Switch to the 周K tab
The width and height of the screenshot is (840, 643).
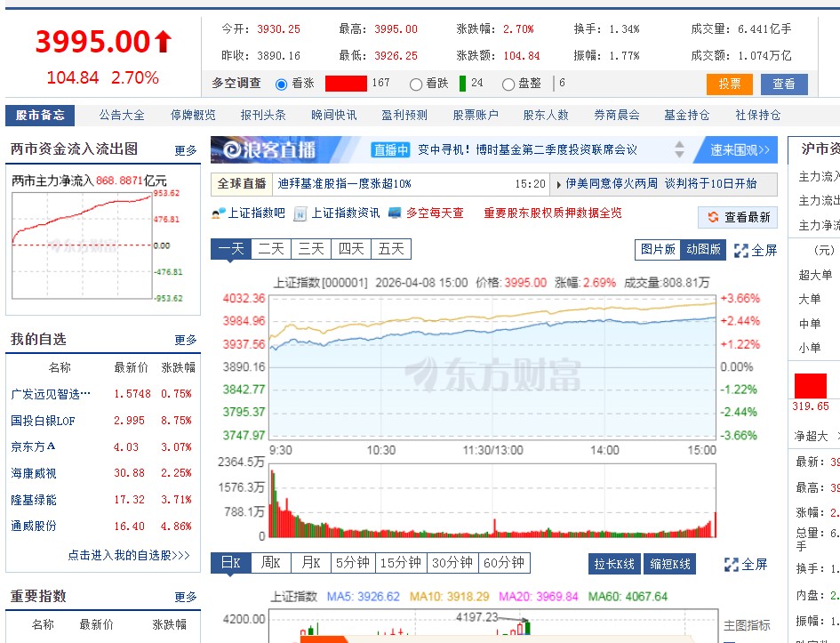click(x=271, y=563)
